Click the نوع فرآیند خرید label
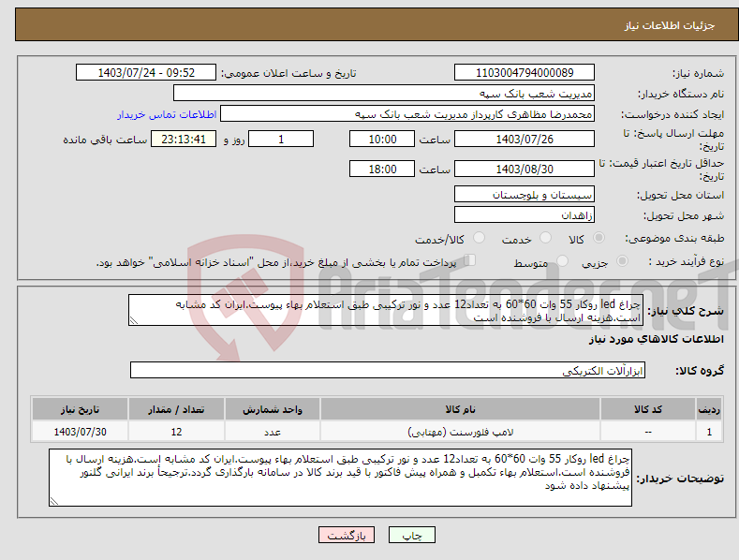 (x=687, y=261)
